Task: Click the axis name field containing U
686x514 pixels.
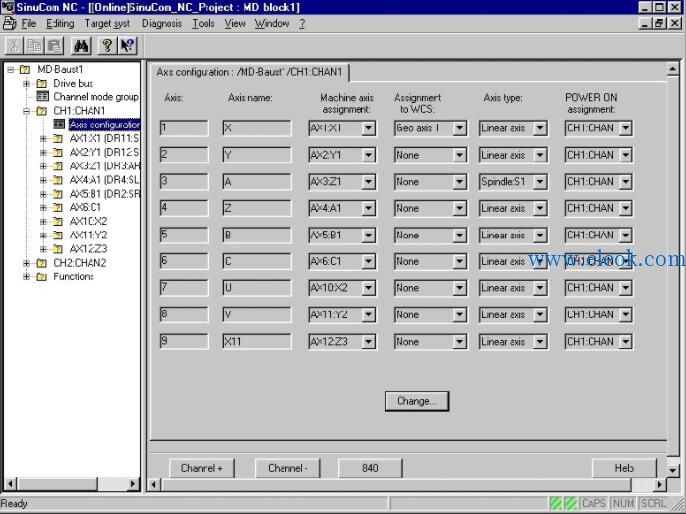Action: click(257, 288)
